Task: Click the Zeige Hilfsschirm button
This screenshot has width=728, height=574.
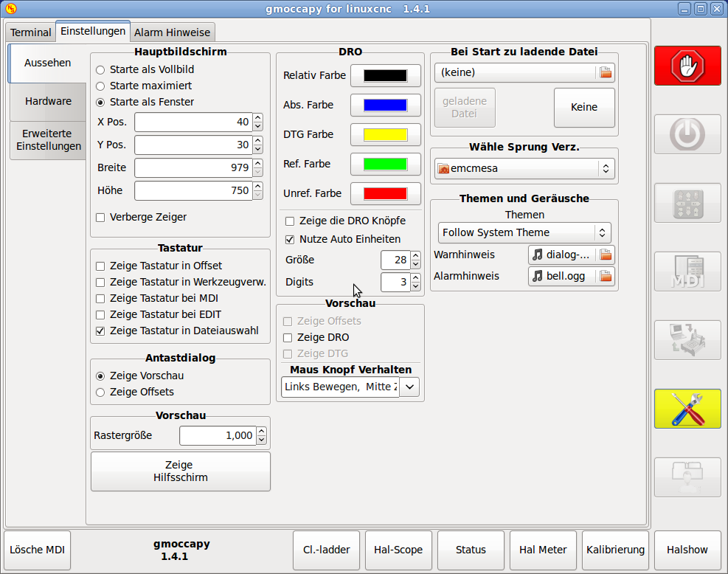Action: pyautogui.click(x=181, y=471)
